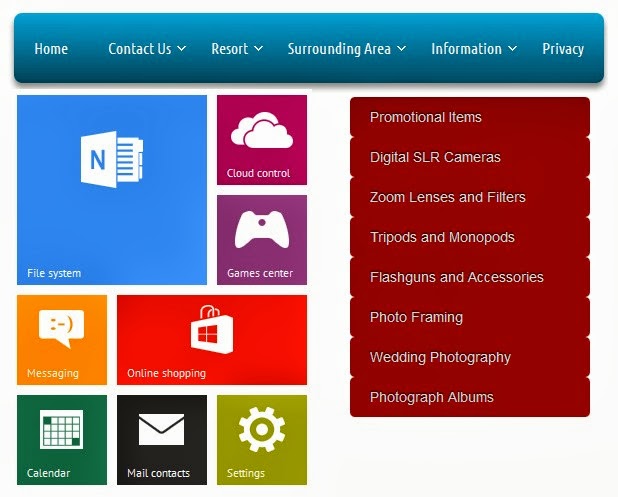This screenshot has height=497, width=618.
Task: Open the smiley chat bubble icon
Action: click(x=61, y=328)
